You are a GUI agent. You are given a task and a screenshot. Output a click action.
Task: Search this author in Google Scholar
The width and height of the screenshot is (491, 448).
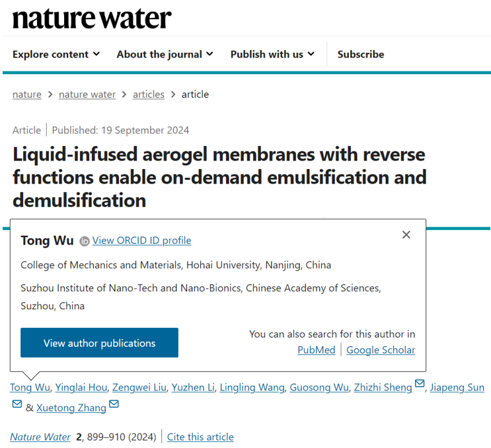[381, 350]
